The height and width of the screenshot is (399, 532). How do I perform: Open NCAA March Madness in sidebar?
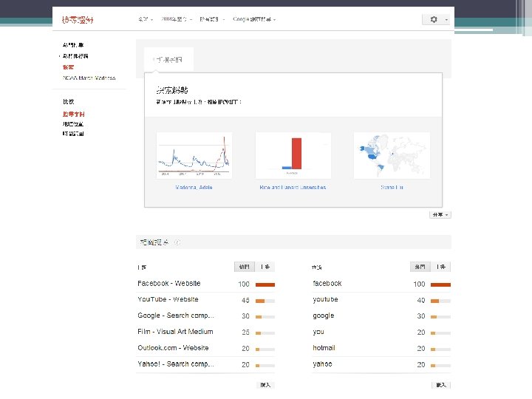89,78
